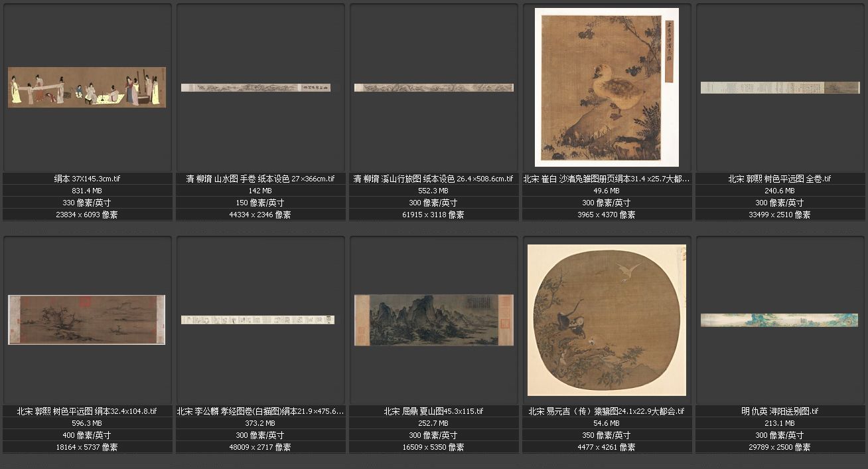Click the 夏山图45.3x115.tif filename

pos(433,411)
